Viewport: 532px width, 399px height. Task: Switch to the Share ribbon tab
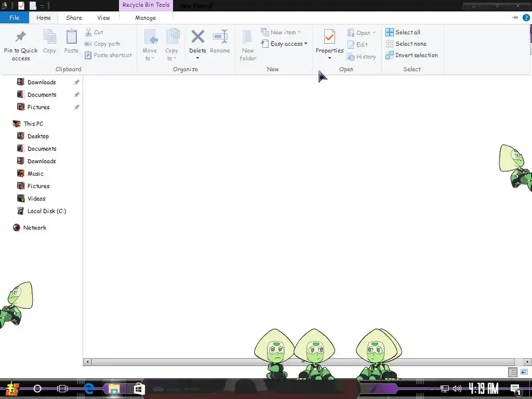74,18
